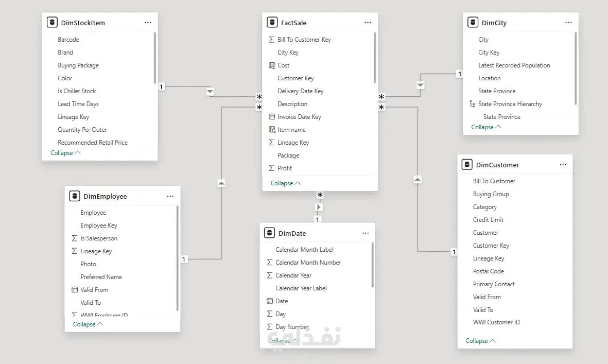Click sigma icon beside Calendar Month Number
608x364 pixels.
pyautogui.click(x=269, y=263)
